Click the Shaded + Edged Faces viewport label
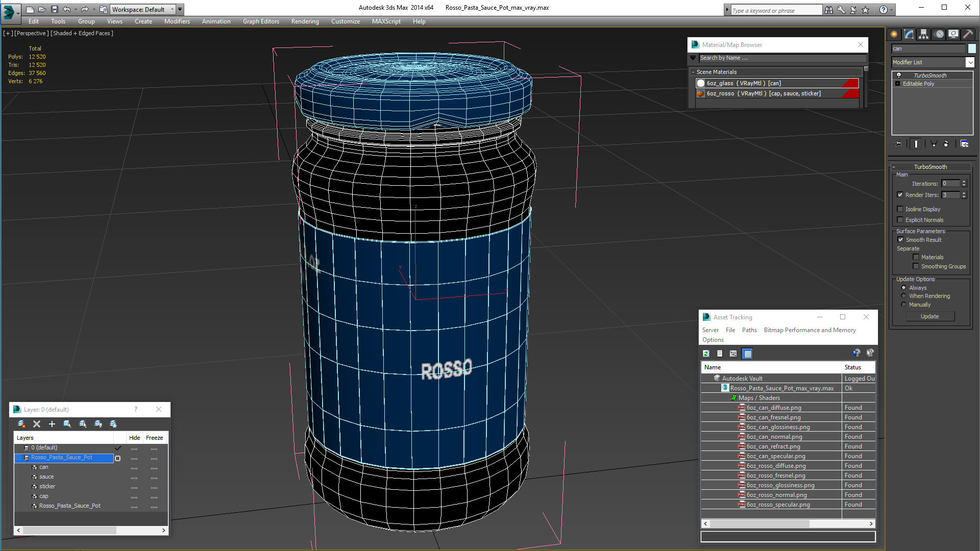 (x=82, y=33)
